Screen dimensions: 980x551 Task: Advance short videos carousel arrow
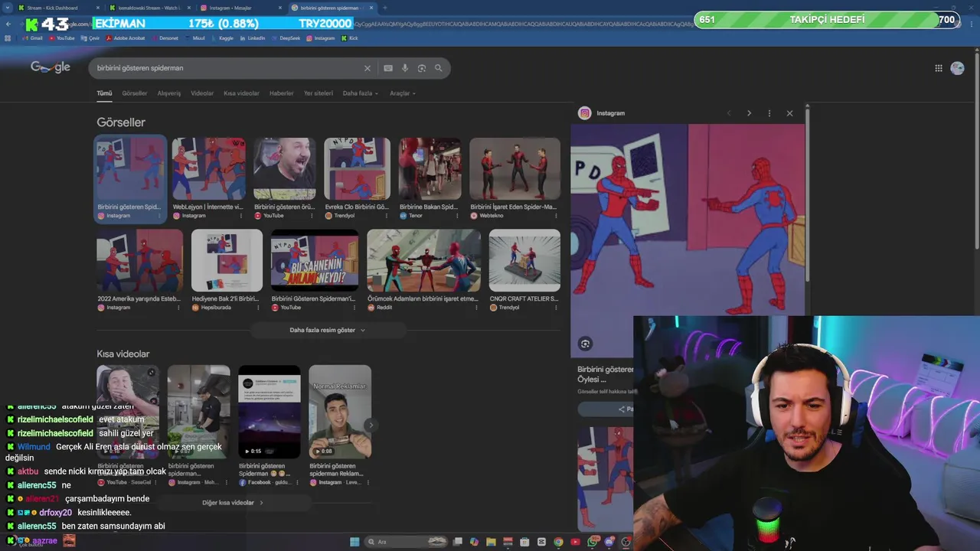click(371, 425)
